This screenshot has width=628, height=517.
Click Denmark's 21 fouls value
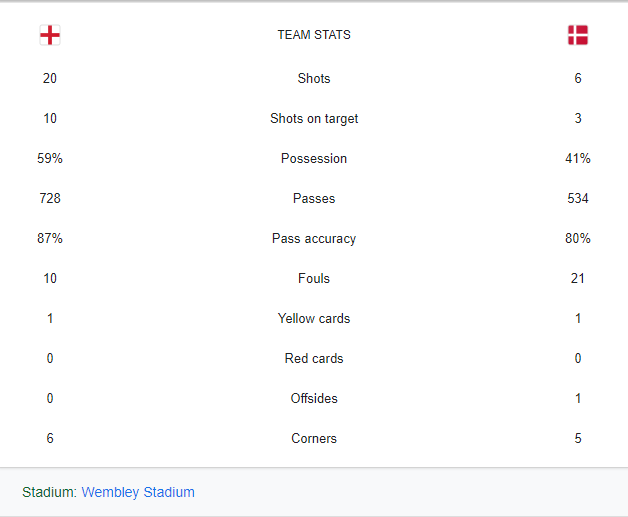click(578, 278)
